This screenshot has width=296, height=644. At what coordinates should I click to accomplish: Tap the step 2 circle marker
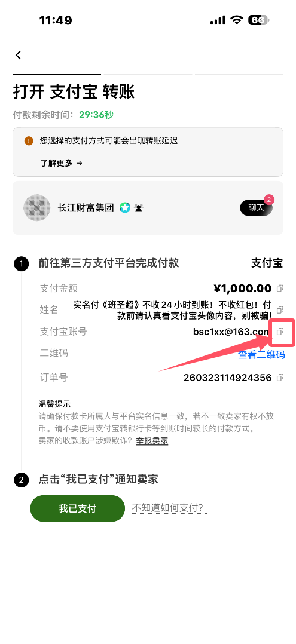(x=22, y=480)
